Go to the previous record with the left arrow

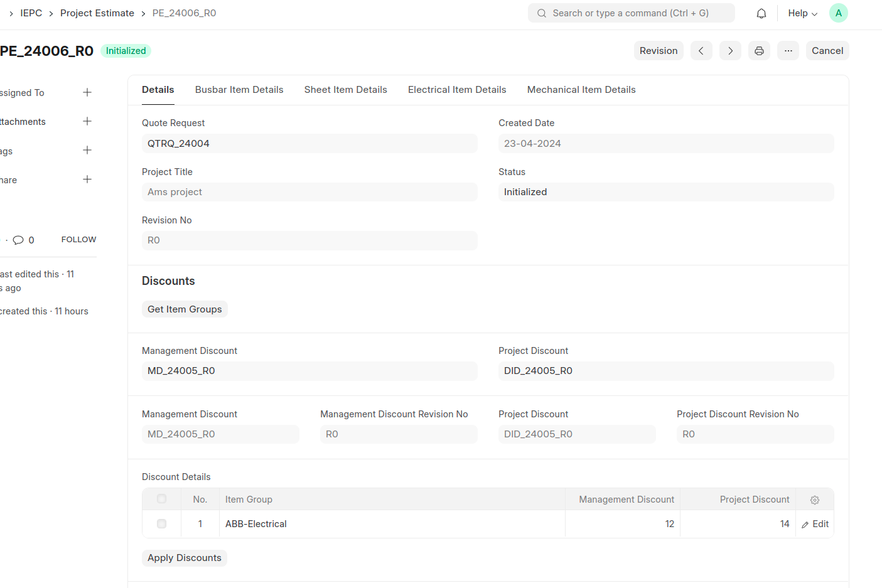[701, 50]
